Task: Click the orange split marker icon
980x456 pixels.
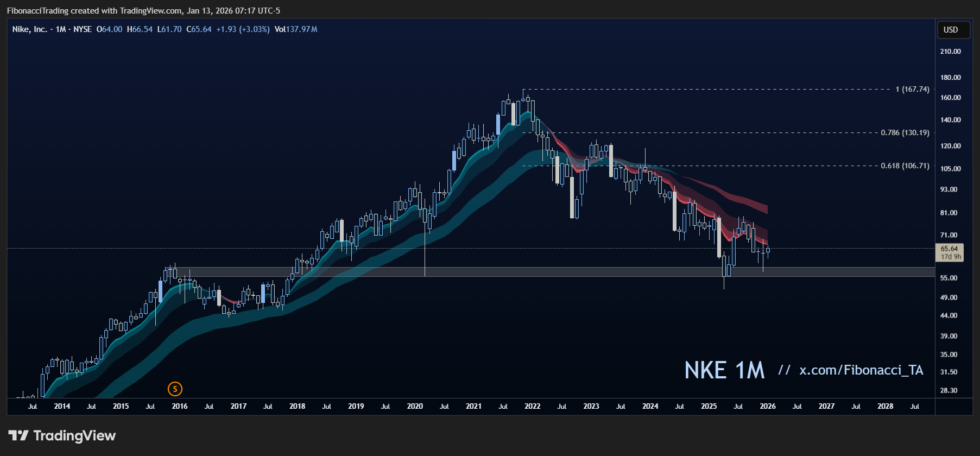Action: pyautogui.click(x=175, y=389)
